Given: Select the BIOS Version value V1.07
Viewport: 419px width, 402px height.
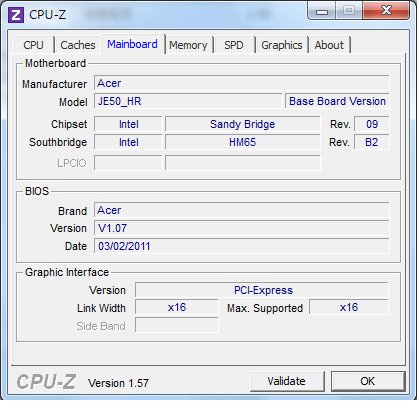Looking at the screenshot, I should (x=242, y=228).
